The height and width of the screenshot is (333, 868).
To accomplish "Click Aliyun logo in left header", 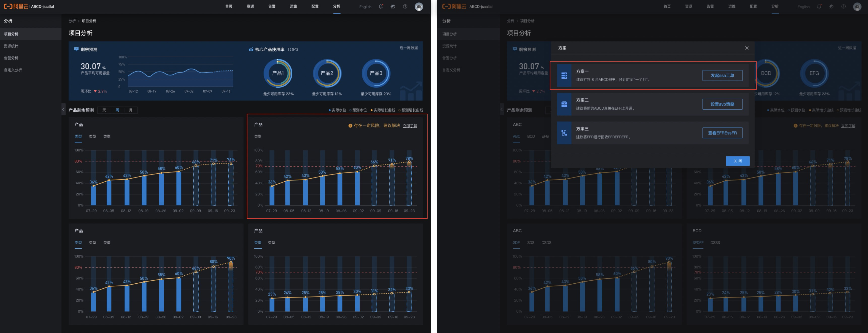I will click(x=16, y=6).
